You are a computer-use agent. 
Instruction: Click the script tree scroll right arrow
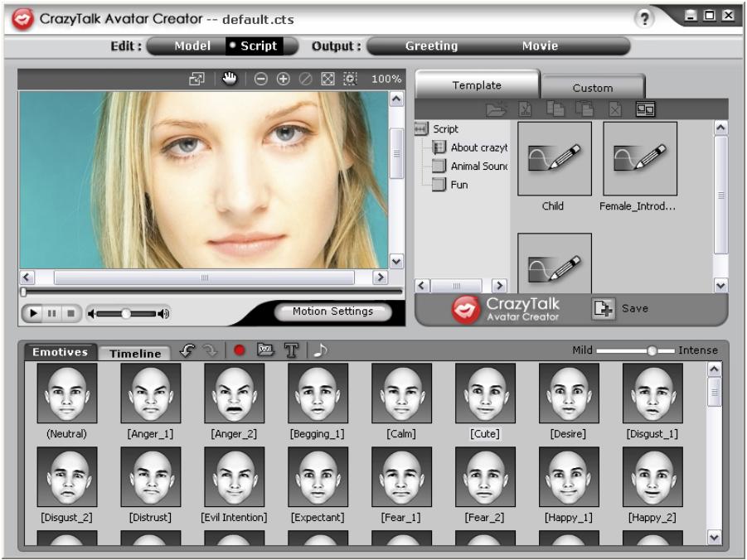click(499, 285)
